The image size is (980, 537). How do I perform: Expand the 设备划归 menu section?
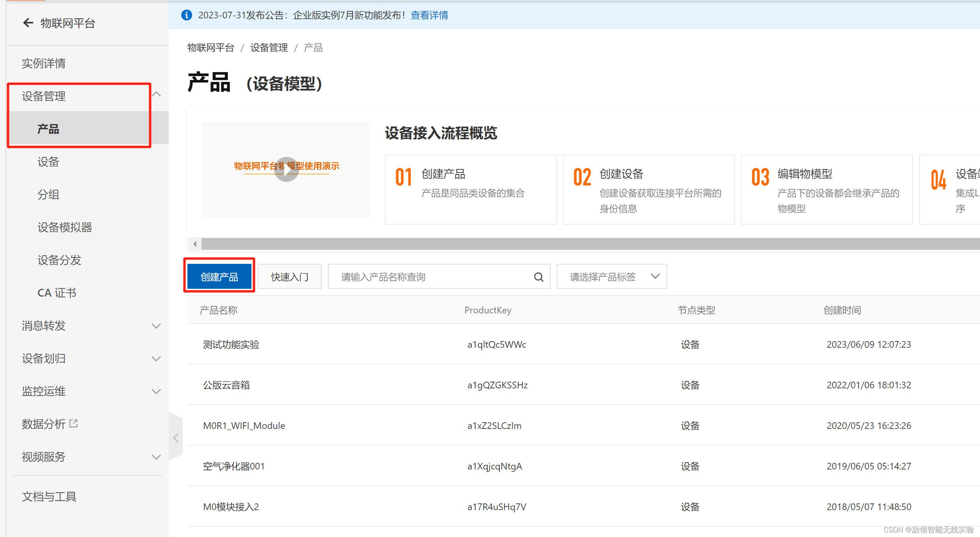(156, 359)
